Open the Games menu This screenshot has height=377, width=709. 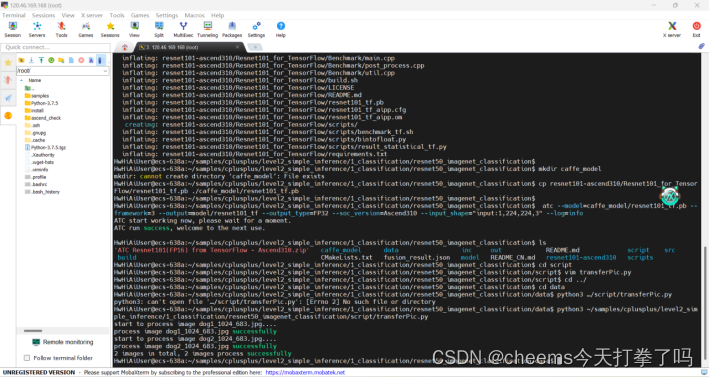pos(140,15)
